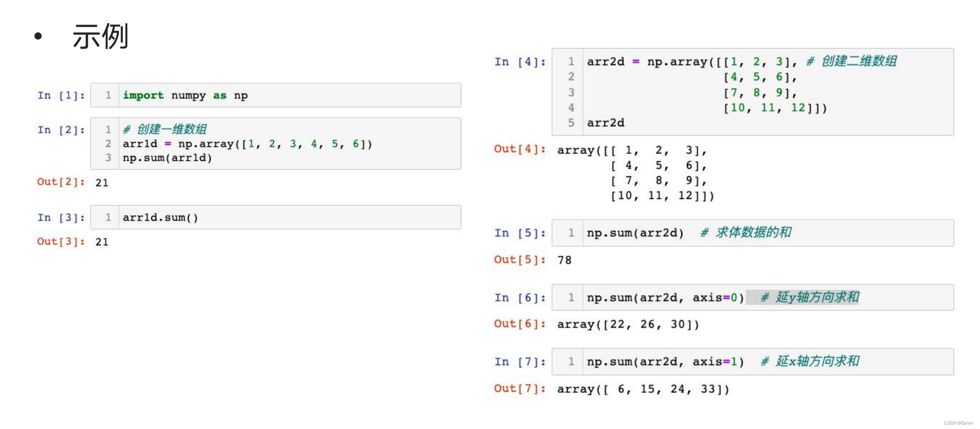Viewport: 980px width, 429px height.
Task: Click the heading 示例
Action: pyautogui.click(x=100, y=36)
